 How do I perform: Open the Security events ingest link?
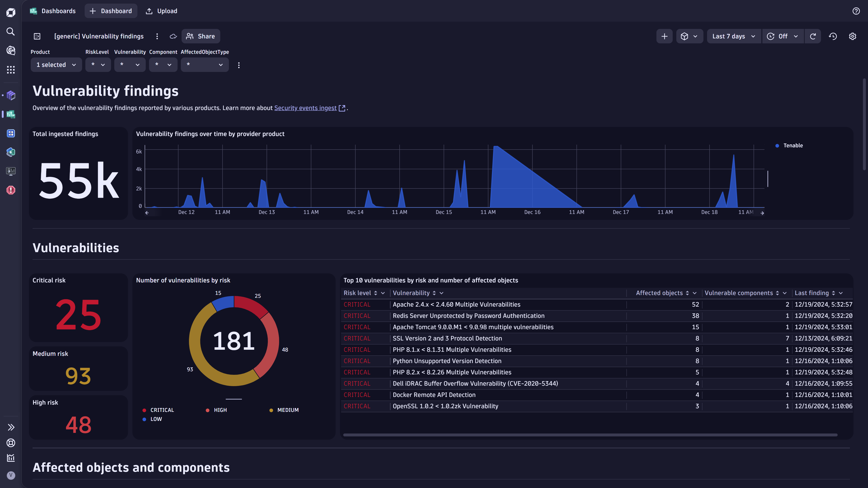305,108
